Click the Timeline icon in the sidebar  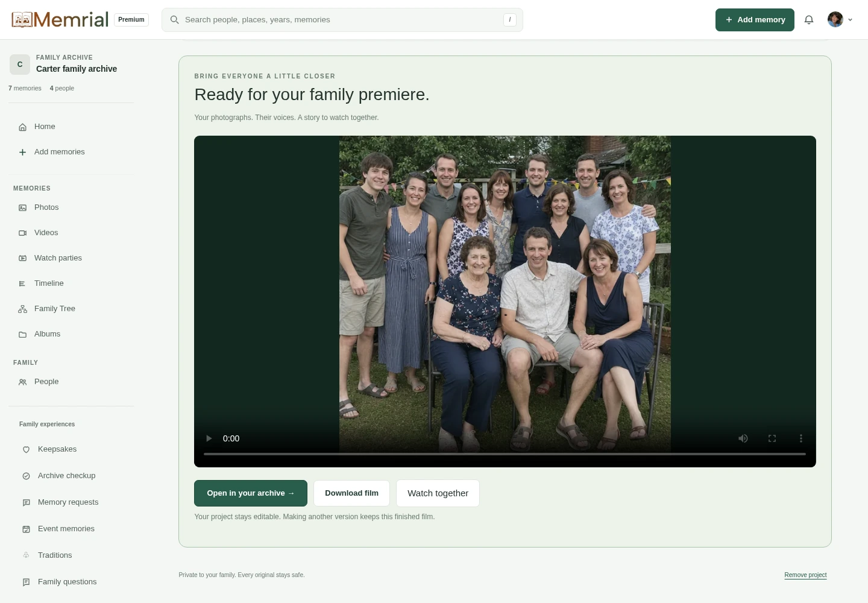click(22, 283)
